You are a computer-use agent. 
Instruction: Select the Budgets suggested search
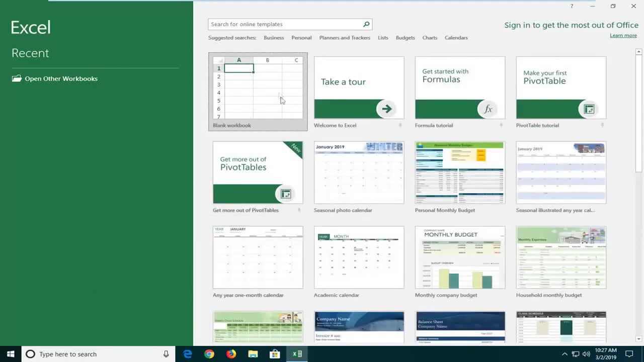point(405,38)
